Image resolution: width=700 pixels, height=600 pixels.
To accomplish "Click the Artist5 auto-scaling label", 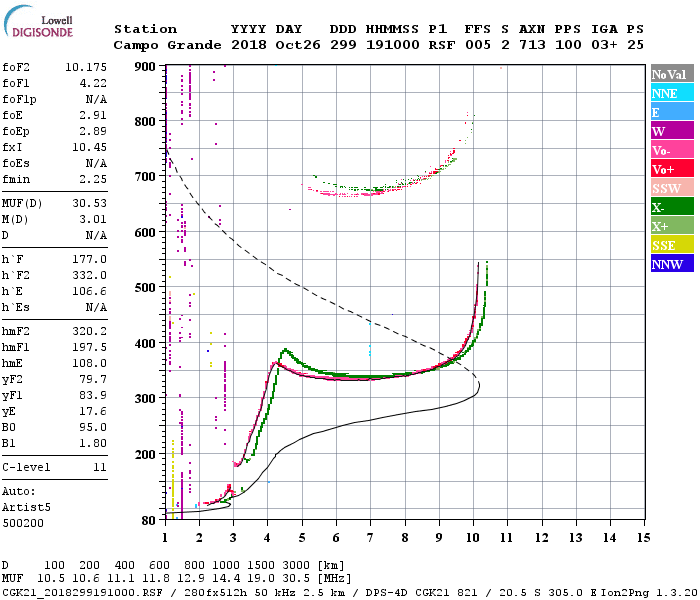I will (26, 508).
